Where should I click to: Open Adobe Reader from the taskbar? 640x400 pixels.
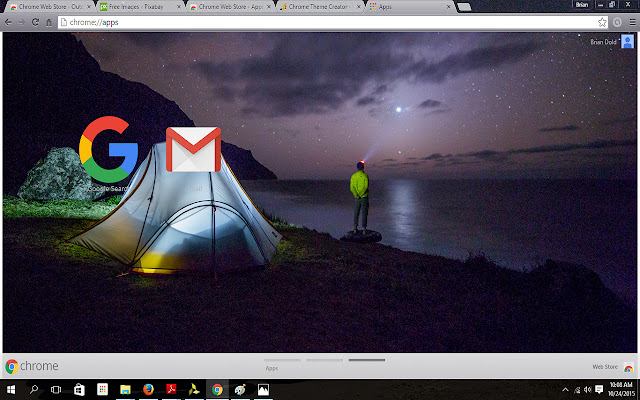click(171, 389)
